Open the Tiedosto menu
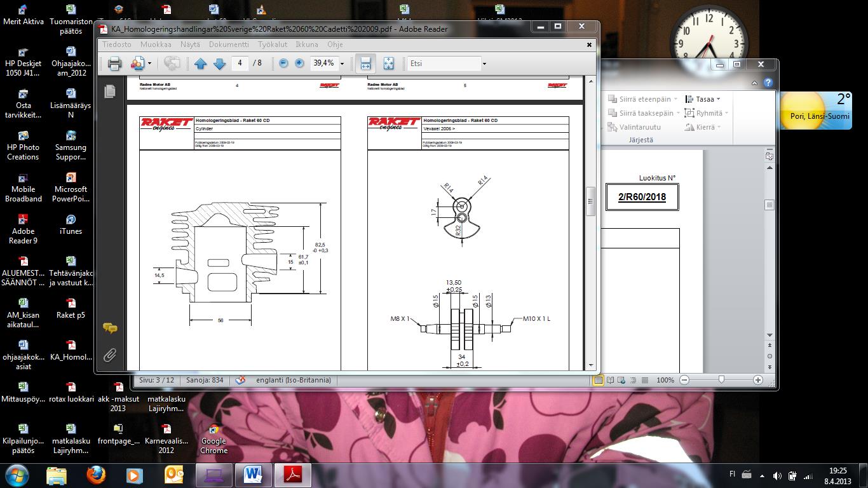Image resolution: width=868 pixels, height=488 pixels. pyautogui.click(x=117, y=44)
